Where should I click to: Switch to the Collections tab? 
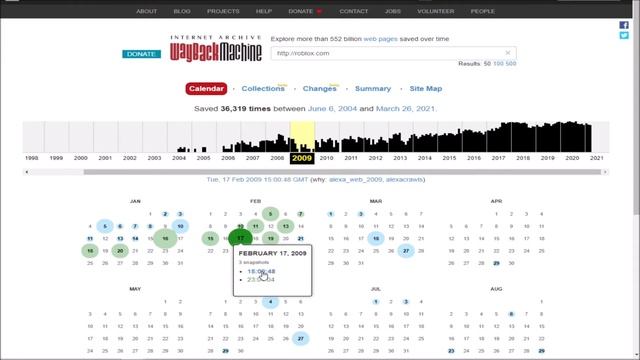coord(263,89)
